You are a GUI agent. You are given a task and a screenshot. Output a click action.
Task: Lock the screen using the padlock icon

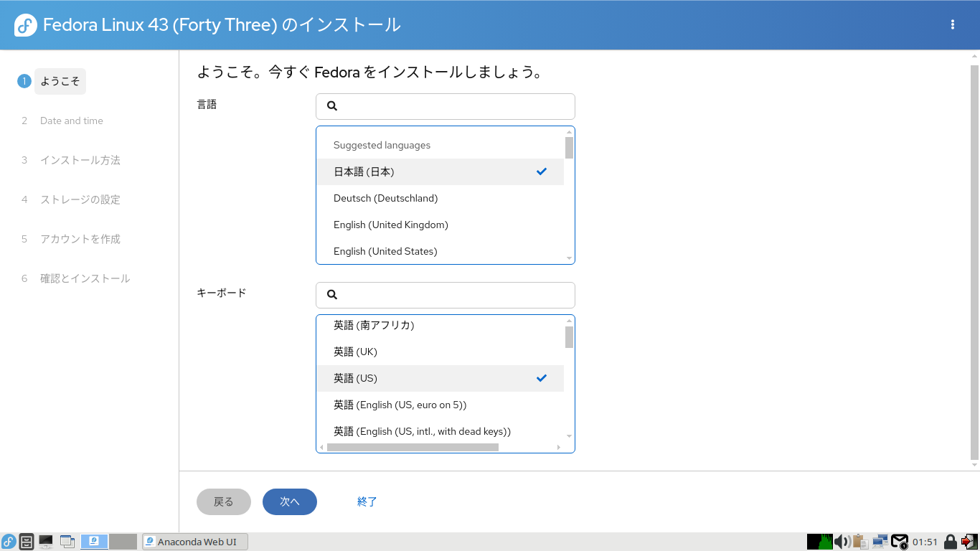coord(950,542)
